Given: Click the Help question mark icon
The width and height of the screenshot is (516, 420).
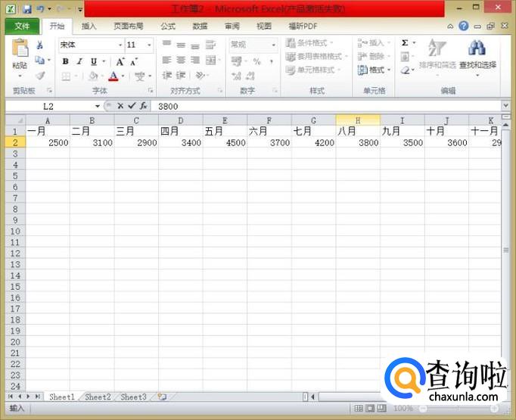Looking at the screenshot, I should 465,26.
